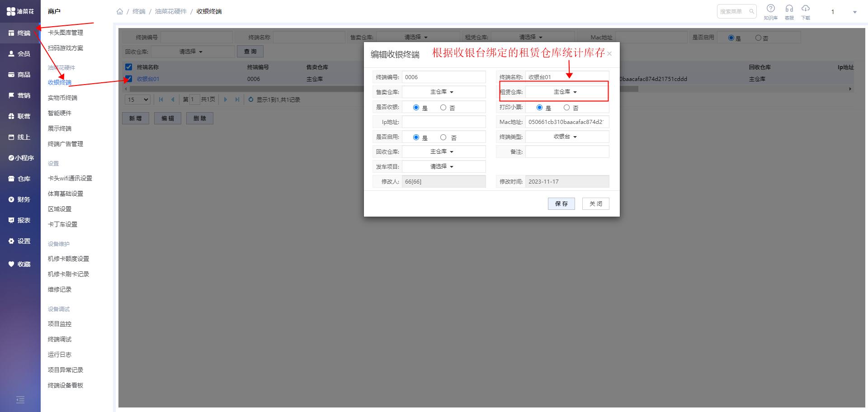The width and height of the screenshot is (868, 412).
Task: Open the 扫码游戏方案 menu item
Action: pyautogui.click(x=66, y=48)
